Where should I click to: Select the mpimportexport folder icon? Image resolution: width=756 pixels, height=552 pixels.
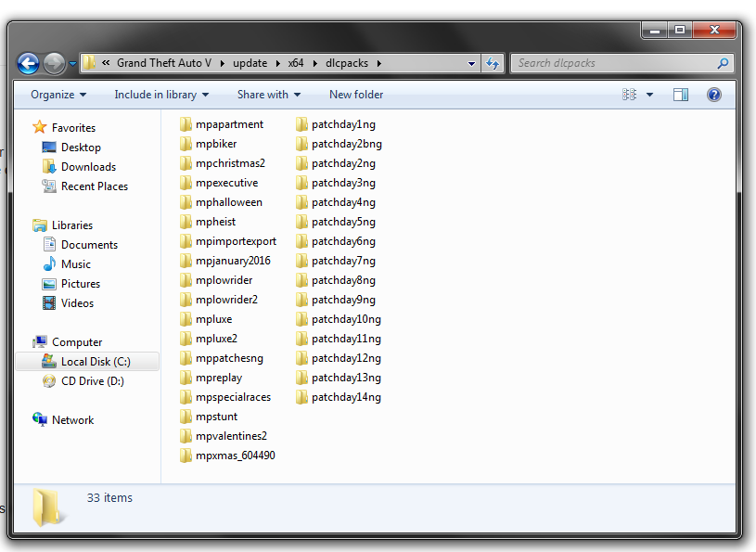point(186,241)
